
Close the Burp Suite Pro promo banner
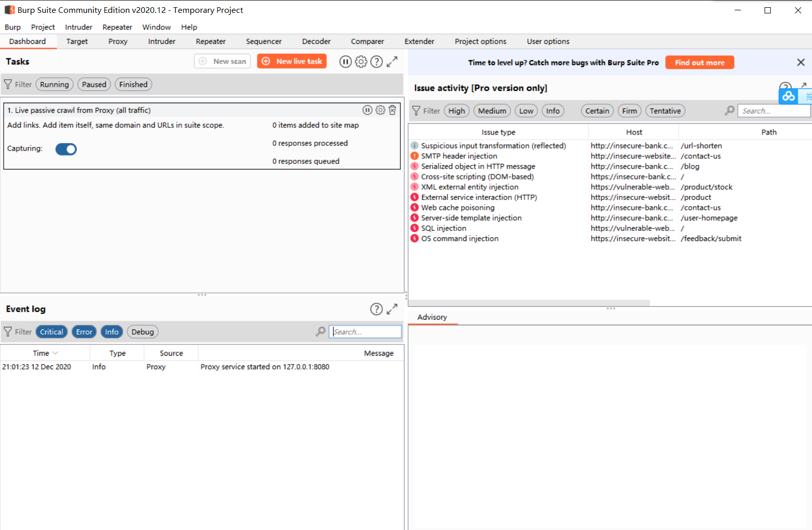tap(801, 62)
